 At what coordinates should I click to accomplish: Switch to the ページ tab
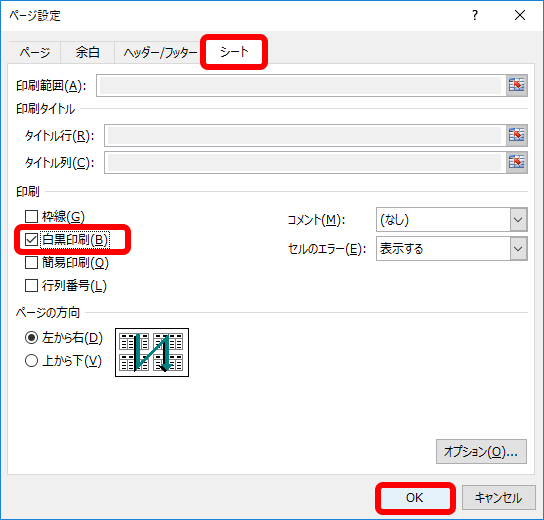pyautogui.click(x=35, y=52)
